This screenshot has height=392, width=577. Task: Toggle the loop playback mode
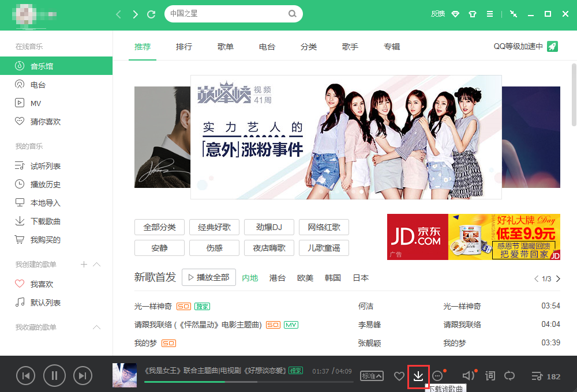tap(509, 376)
